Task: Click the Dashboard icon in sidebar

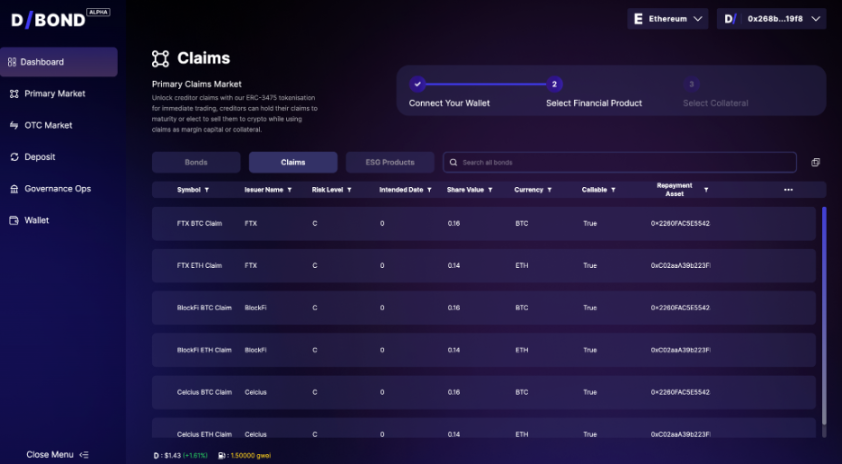Action: pos(12,62)
